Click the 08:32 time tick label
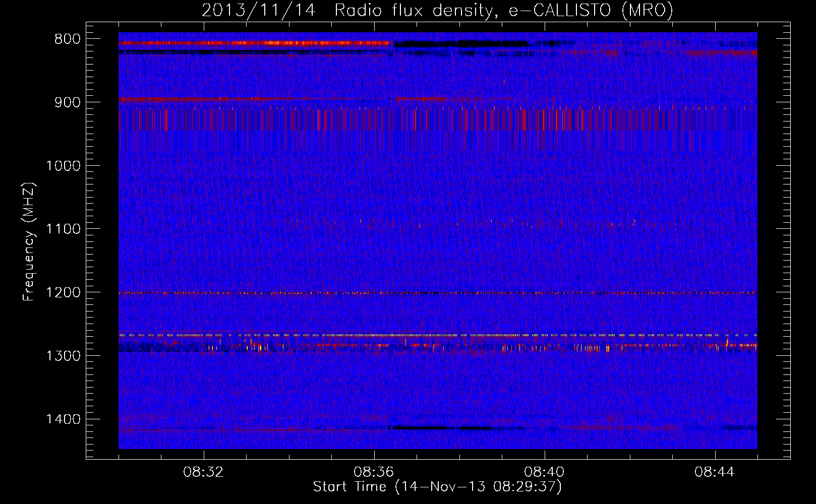The image size is (816, 504). click(203, 472)
